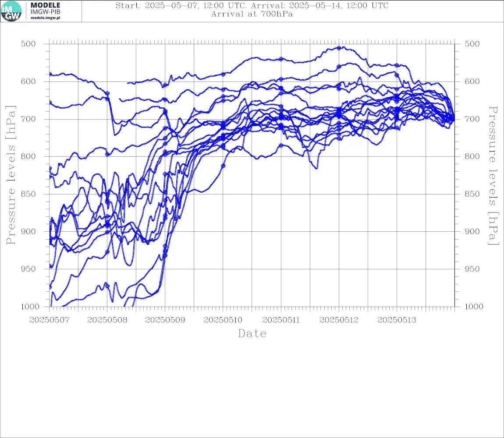Click the lowest trajectory marker on 20250510
This screenshot has width=504, height=438.
(x=223, y=166)
